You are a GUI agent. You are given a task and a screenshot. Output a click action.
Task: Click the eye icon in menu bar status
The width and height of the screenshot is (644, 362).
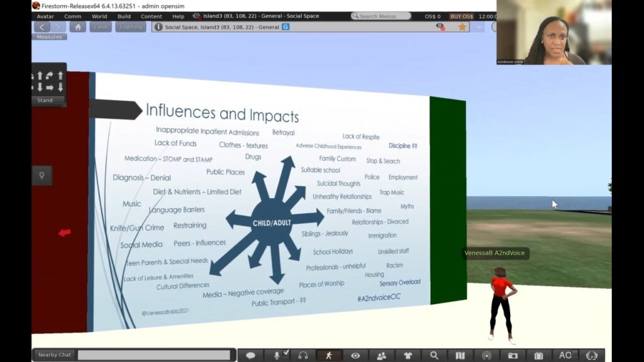tap(197, 16)
